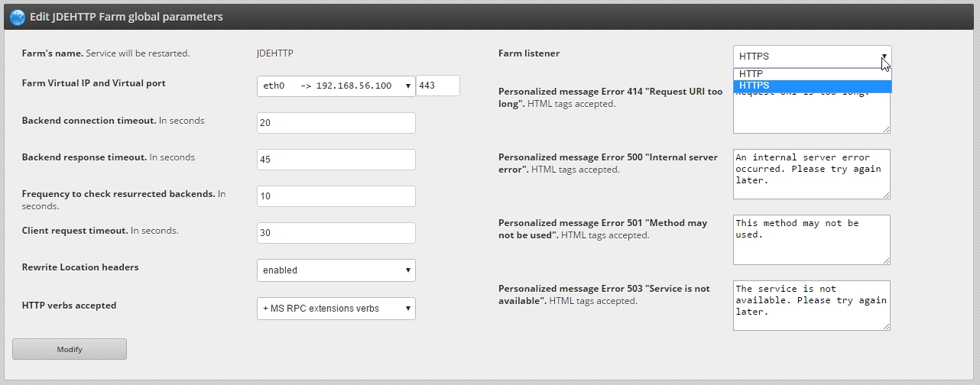Expand the Farm Virtual IP eth0 dropdown
The width and height of the screenshot is (980, 385).
(336, 86)
